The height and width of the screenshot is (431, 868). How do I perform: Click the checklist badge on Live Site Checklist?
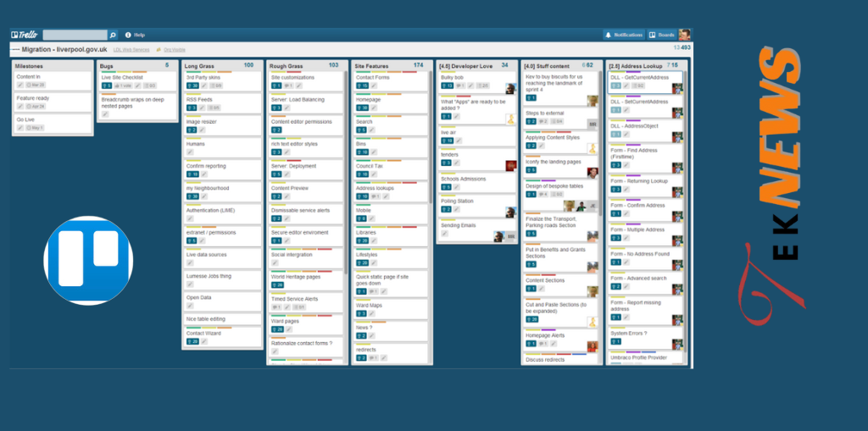(149, 86)
